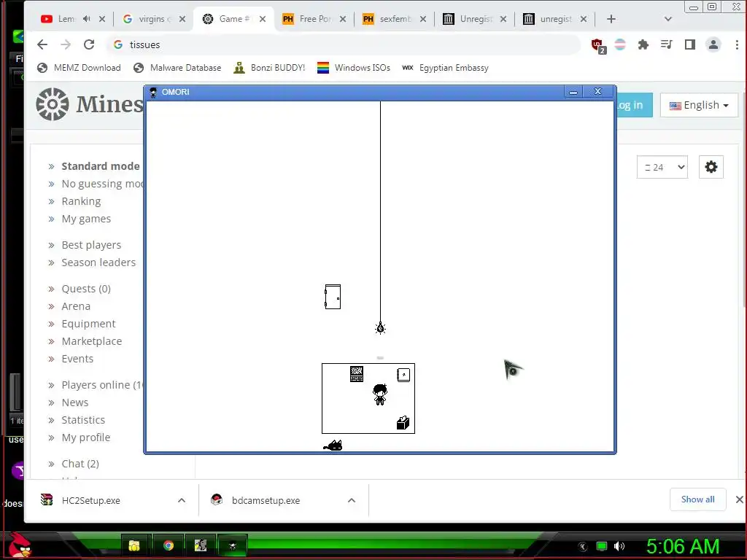
Task: Open the Ranking page
Action: click(81, 201)
